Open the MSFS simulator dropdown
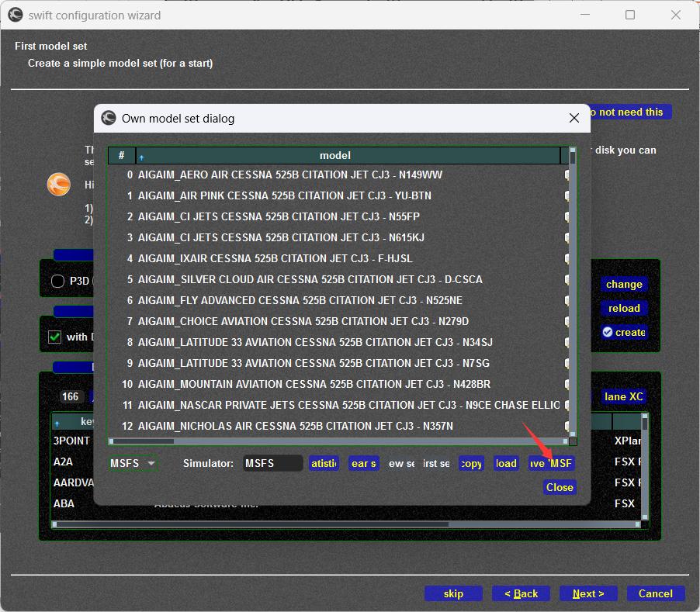Image resolution: width=700 pixels, height=612 pixels. (x=133, y=464)
